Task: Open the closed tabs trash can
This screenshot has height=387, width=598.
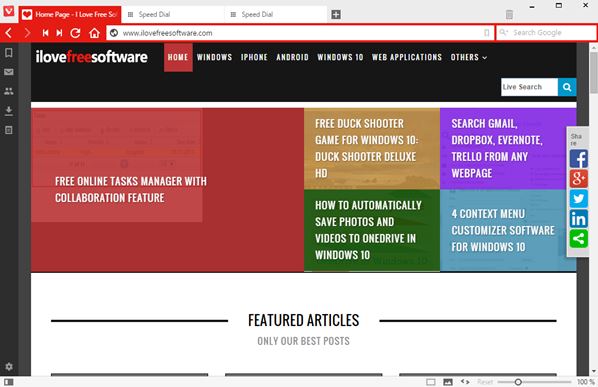Action: pyautogui.click(x=509, y=14)
